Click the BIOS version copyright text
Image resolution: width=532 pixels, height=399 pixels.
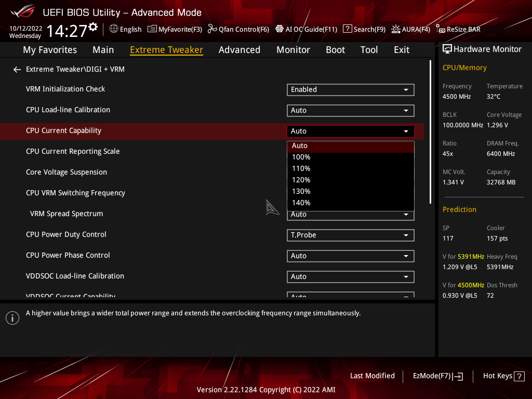266,390
